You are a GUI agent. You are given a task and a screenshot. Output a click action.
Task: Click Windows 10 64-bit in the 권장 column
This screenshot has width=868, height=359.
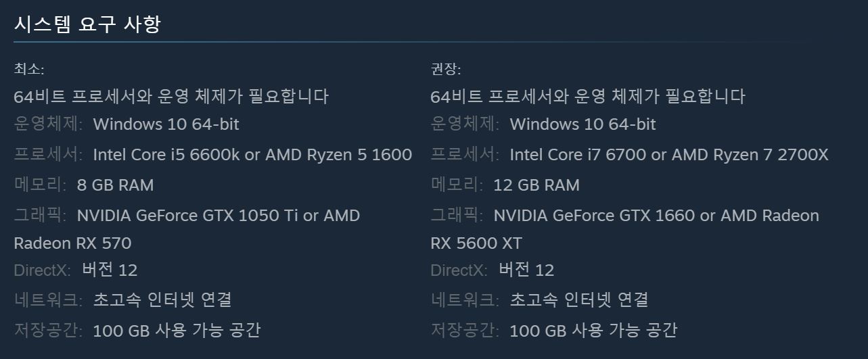[583, 124]
